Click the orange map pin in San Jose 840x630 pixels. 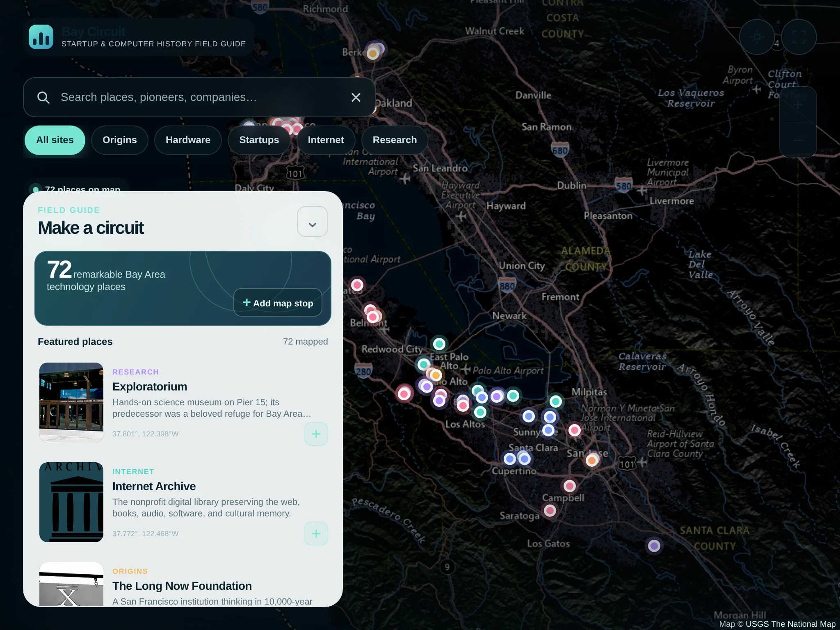click(592, 461)
